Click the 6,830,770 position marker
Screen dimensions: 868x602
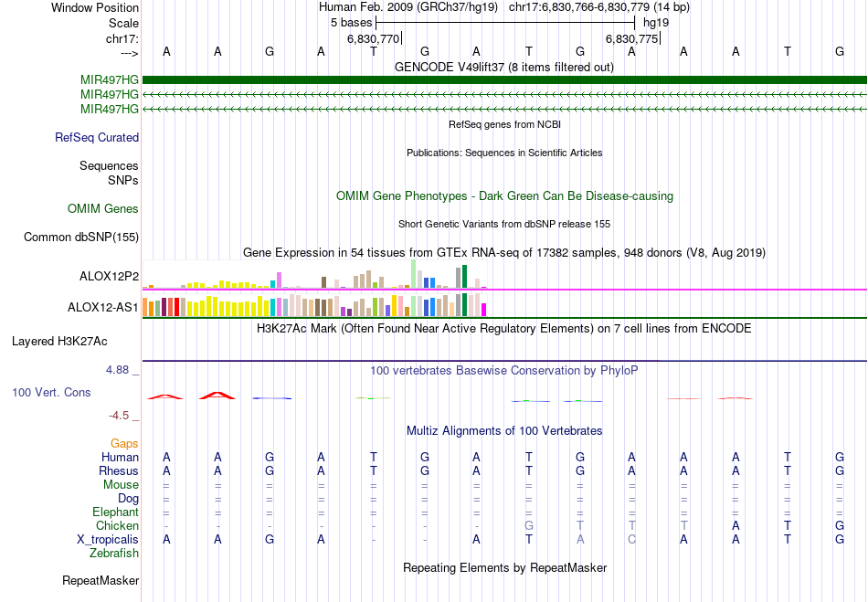pyautogui.click(x=373, y=38)
